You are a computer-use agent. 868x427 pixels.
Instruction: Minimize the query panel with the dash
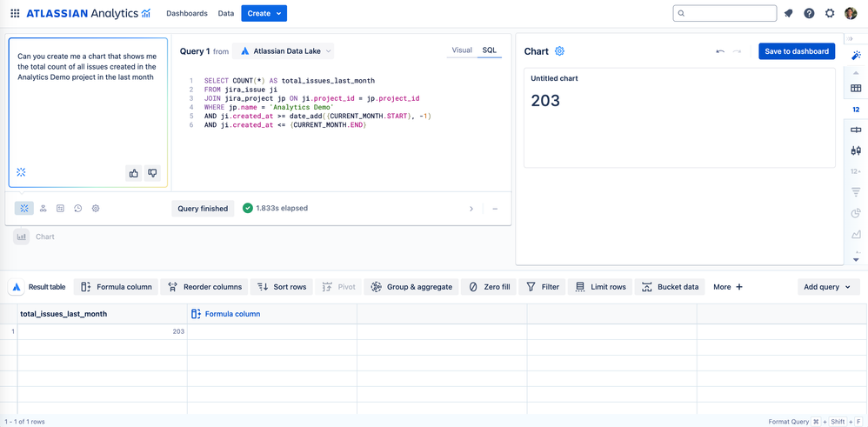(495, 209)
